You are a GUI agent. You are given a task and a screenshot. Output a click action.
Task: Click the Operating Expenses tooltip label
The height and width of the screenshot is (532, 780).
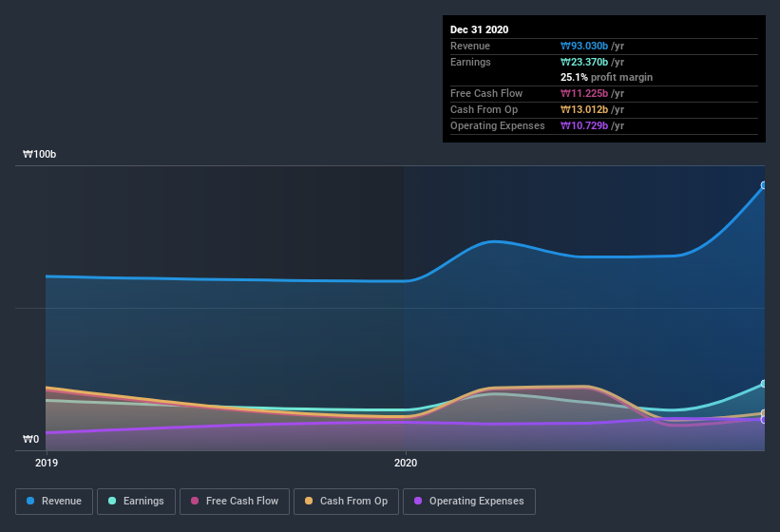[498, 125]
